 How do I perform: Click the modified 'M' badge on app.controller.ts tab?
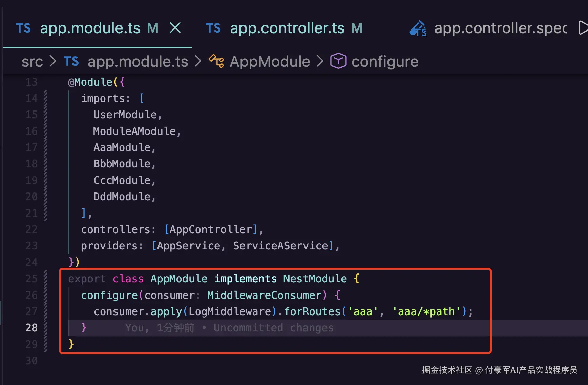pos(357,28)
